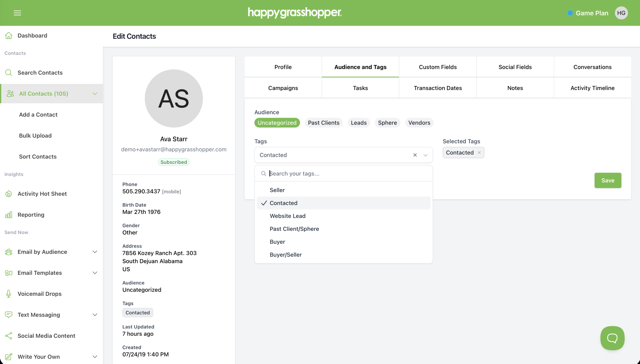Click the Reporting bar chart icon
640x364 pixels.
click(x=9, y=215)
